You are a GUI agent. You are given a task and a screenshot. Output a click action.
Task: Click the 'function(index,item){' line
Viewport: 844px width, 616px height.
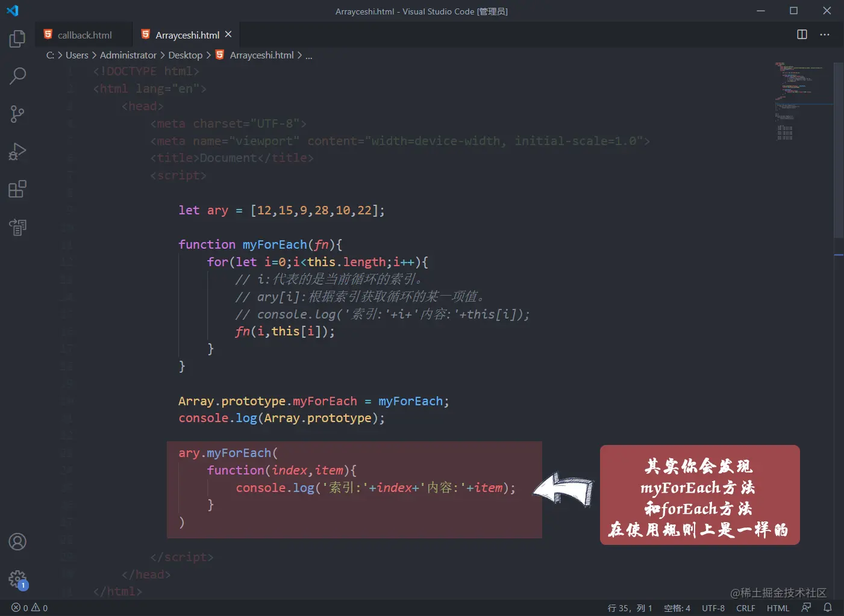point(282,470)
